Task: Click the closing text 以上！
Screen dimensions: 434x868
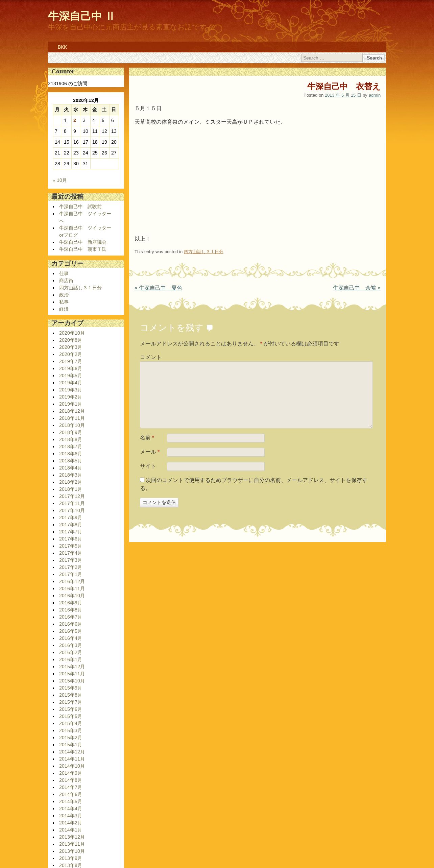Action: pos(142,239)
